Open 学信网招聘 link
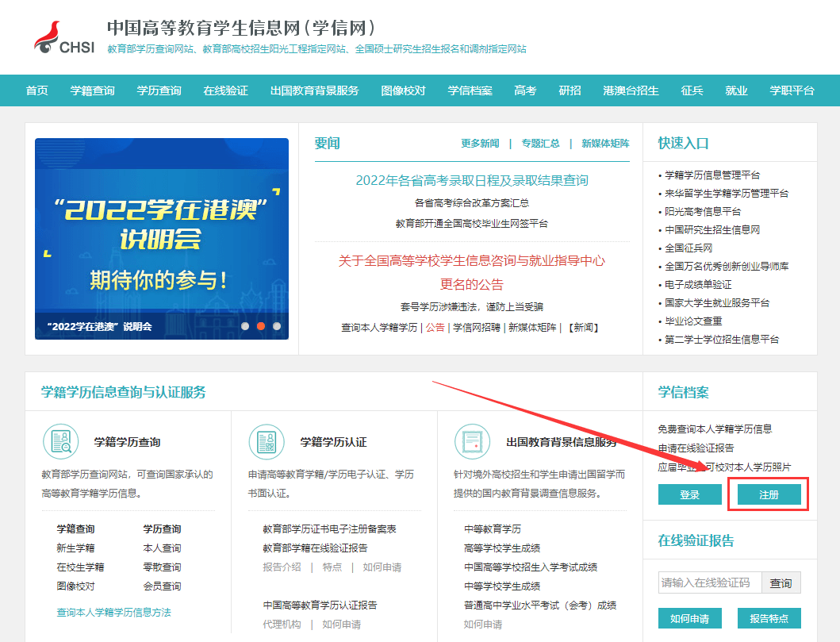The height and width of the screenshot is (642, 840). (x=476, y=328)
